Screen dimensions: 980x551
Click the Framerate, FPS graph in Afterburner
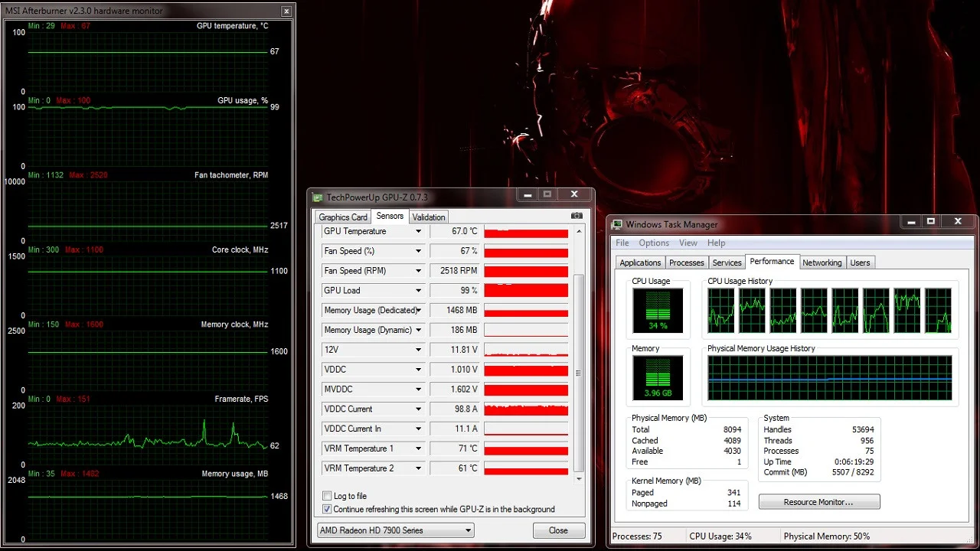coord(148,435)
